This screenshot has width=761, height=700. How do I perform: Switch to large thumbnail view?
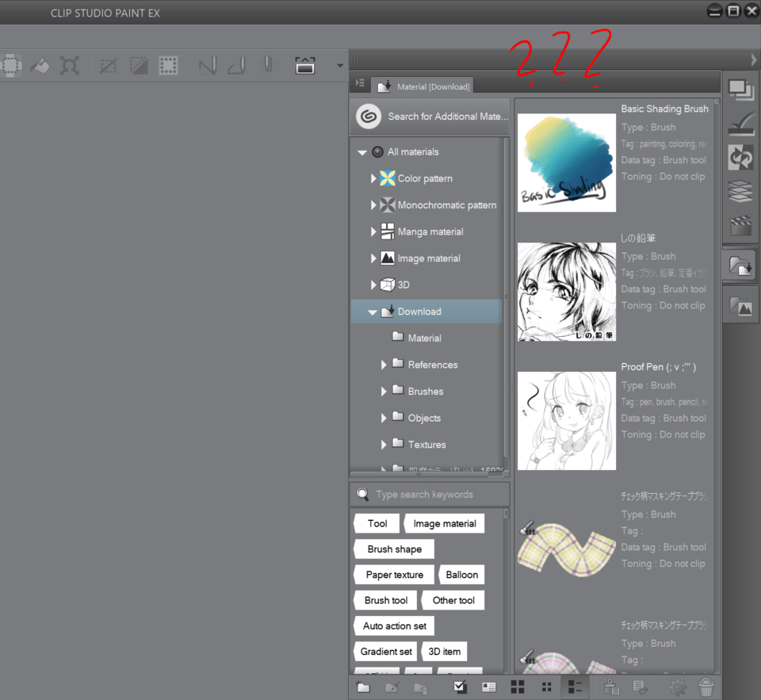518,687
